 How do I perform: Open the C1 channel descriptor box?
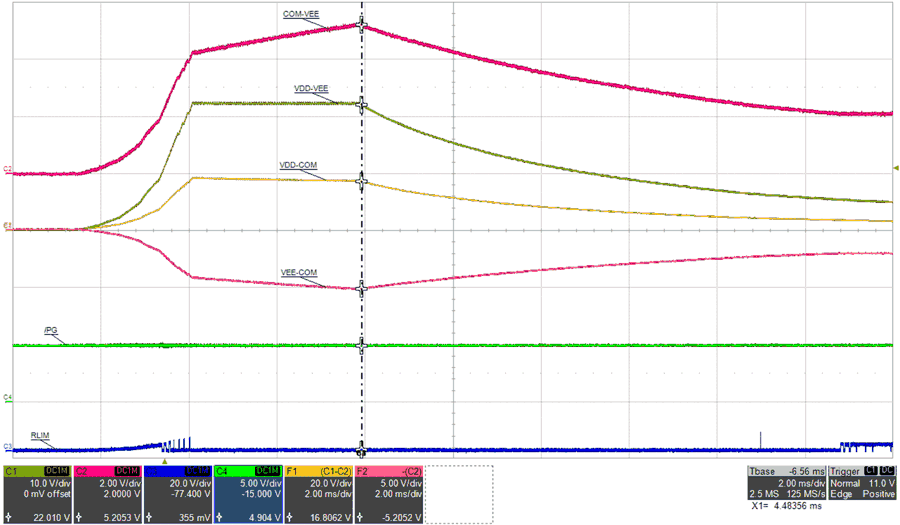(38, 494)
